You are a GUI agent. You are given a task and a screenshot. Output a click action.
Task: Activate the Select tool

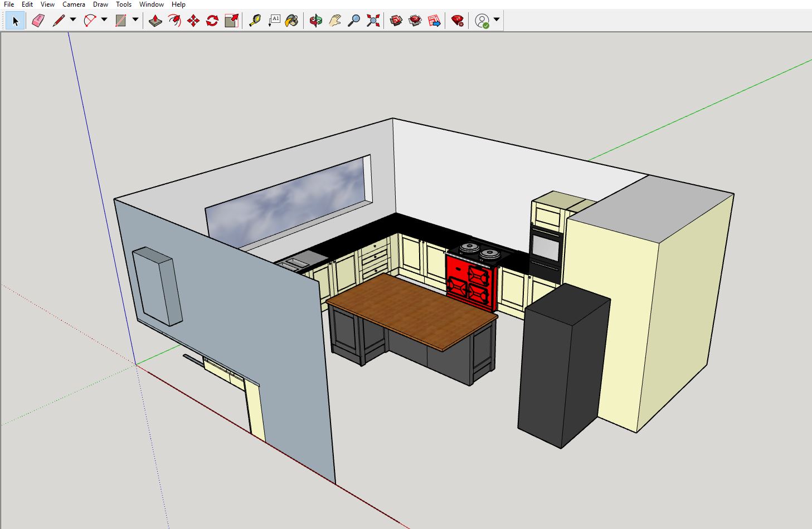coord(15,20)
